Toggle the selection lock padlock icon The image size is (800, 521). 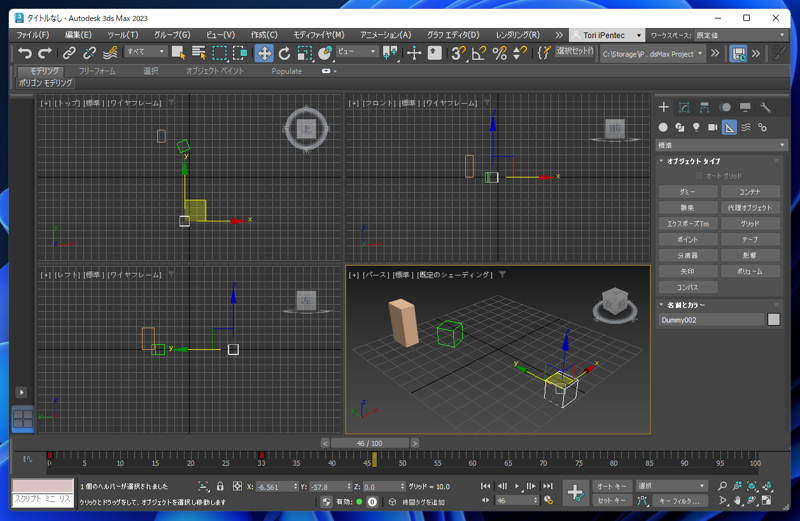[220, 486]
